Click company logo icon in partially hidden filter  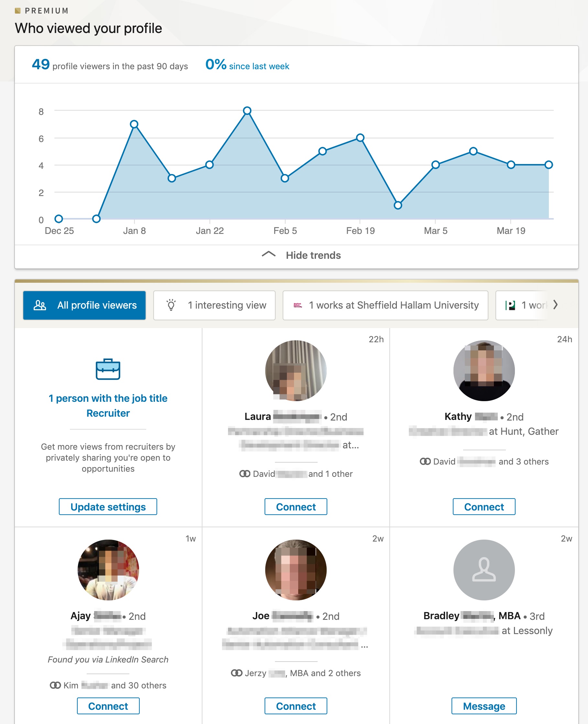coord(510,305)
